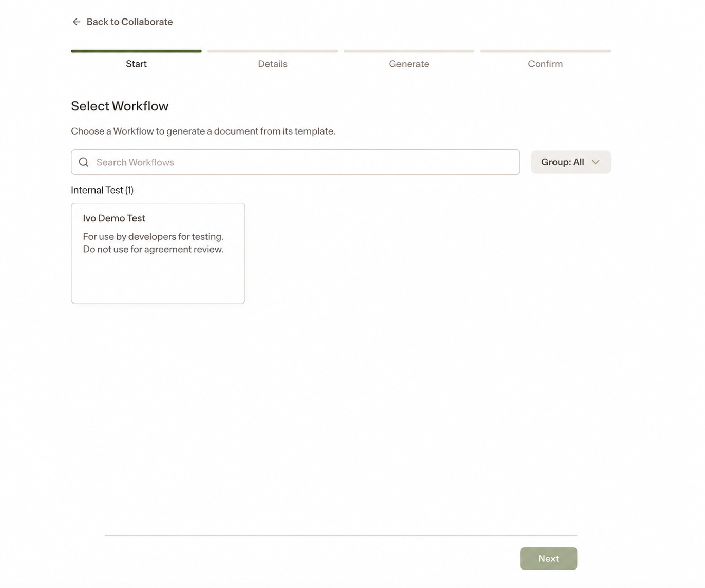Select the Confirm step label
Image resolution: width=705 pixels, height=588 pixels.
tap(545, 64)
